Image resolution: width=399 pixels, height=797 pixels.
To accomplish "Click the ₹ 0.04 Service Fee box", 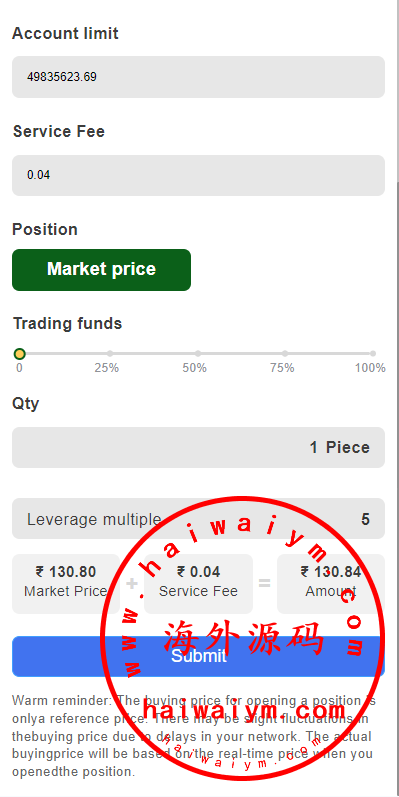I will click(x=198, y=584).
